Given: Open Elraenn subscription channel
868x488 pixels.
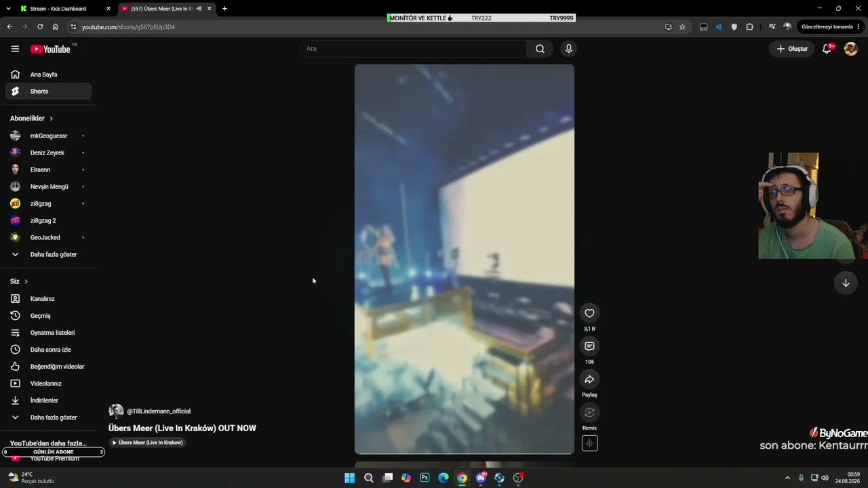Looking at the screenshot, I should pos(48,169).
